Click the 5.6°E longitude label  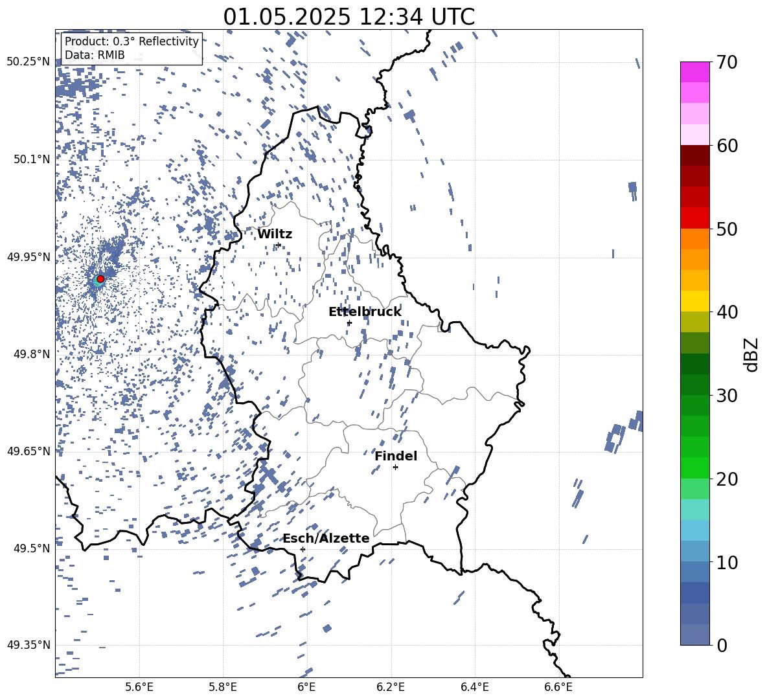click(x=139, y=687)
